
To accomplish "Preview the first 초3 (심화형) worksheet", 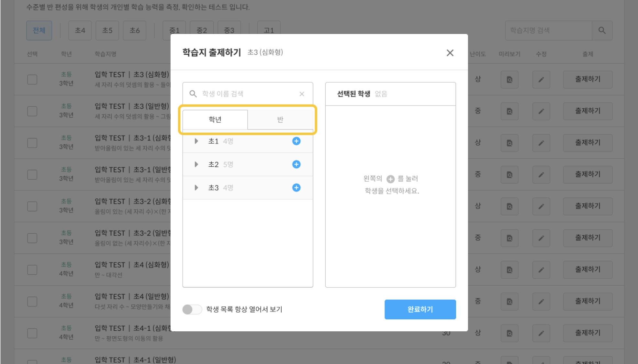I will 509,80.
